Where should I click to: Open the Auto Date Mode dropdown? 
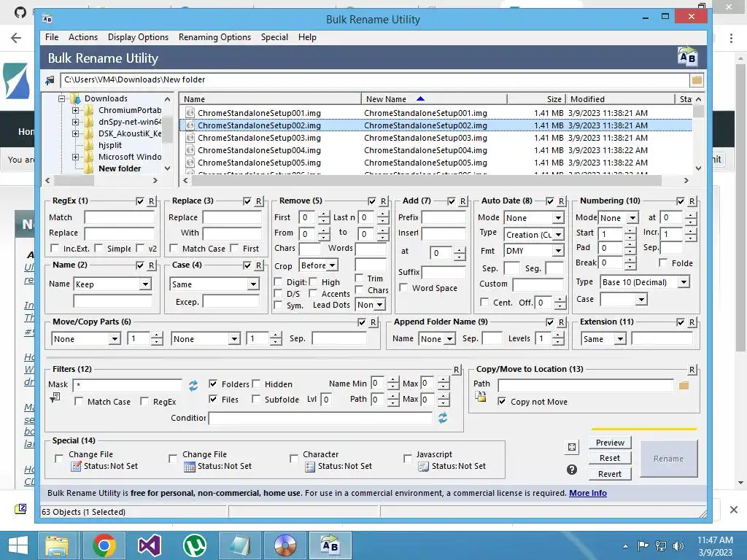[x=534, y=217]
